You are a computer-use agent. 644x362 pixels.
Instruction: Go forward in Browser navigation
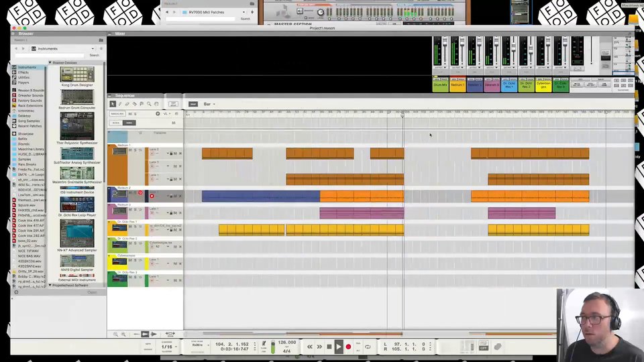[x=23, y=48]
